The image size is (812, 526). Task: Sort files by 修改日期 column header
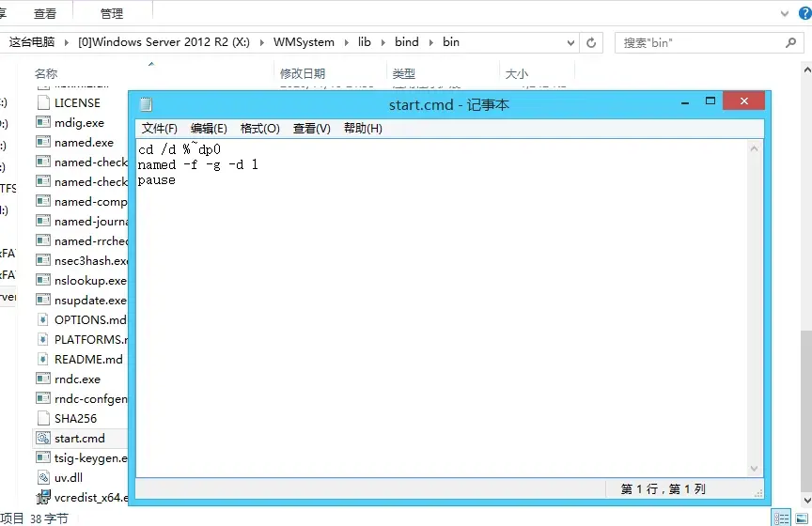(x=303, y=73)
